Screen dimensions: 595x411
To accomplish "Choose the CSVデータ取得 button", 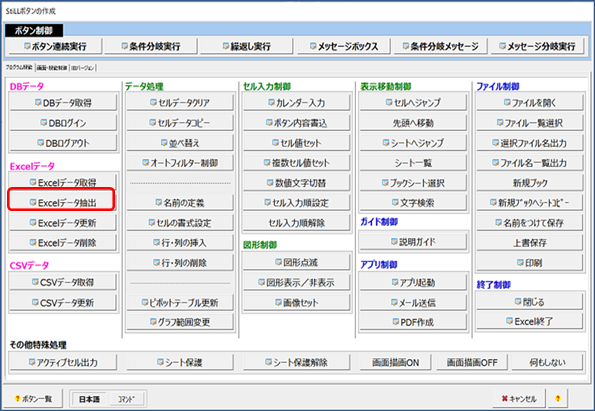I will coord(63,282).
